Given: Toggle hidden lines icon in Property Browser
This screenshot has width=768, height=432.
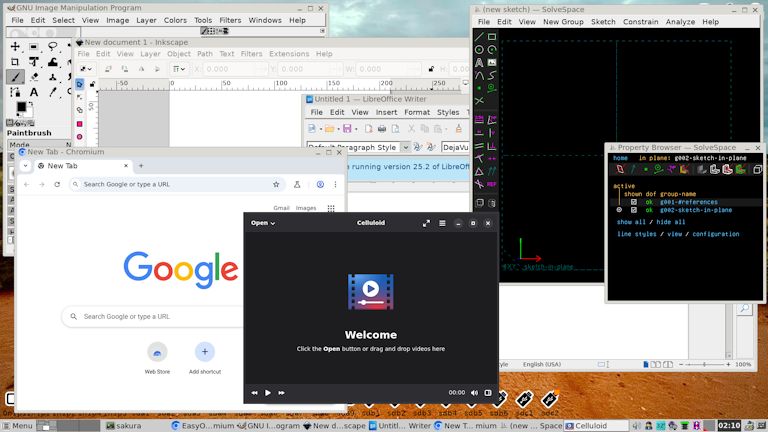Looking at the screenshot, I should (757, 169).
